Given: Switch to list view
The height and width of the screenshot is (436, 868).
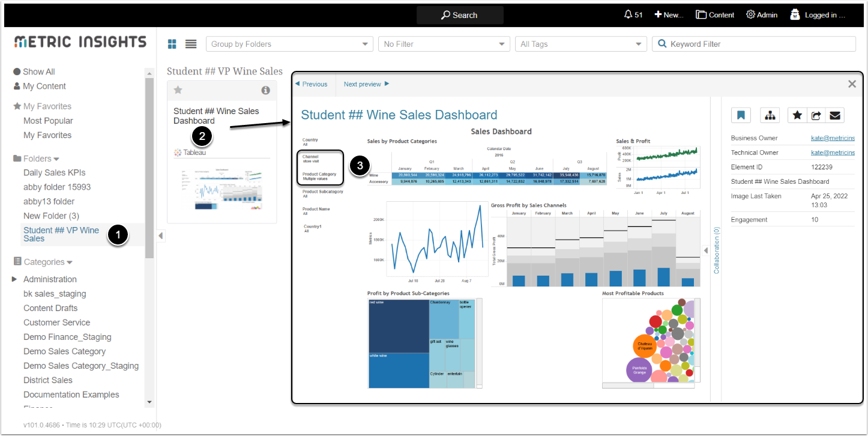Looking at the screenshot, I should pyautogui.click(x=191, y=44).
